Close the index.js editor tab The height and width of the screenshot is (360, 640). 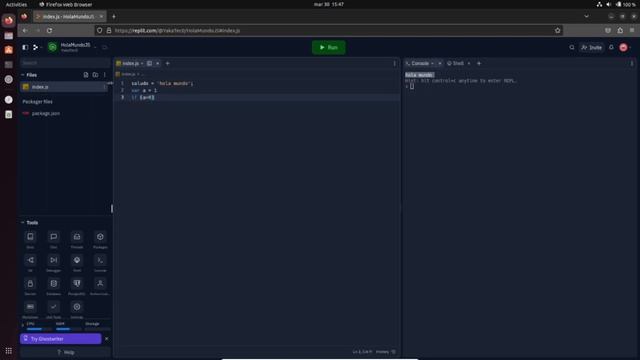158,63
